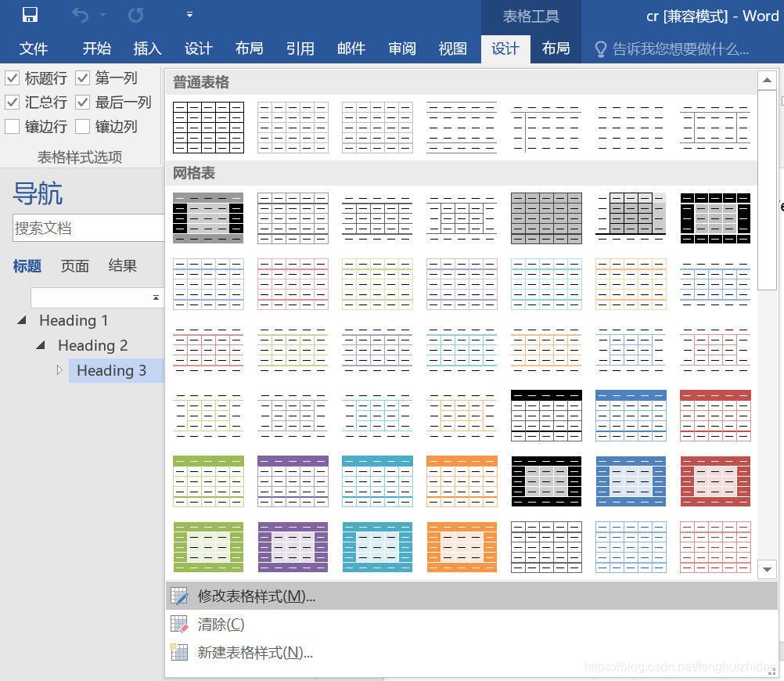
Task: Click the gallery scrollbar down arrow
Action: (768, 570)
